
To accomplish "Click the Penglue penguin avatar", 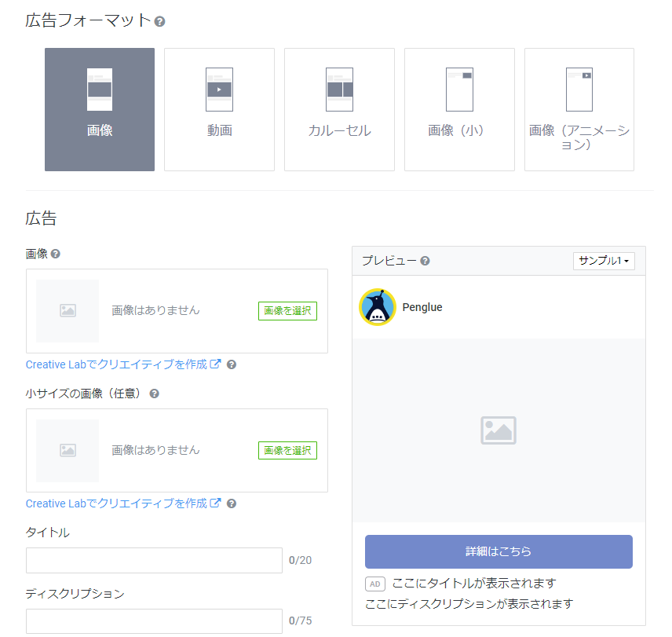I will coord(377,307).
